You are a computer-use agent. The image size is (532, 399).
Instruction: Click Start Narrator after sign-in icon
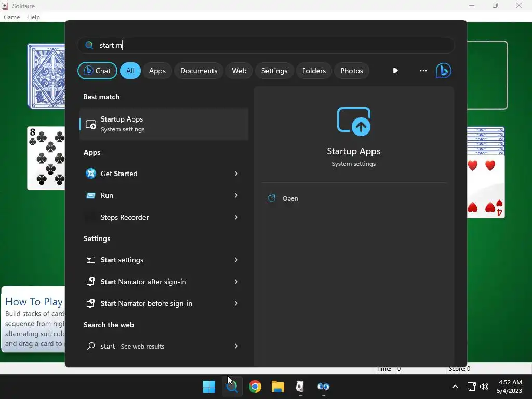coord(90,282)
